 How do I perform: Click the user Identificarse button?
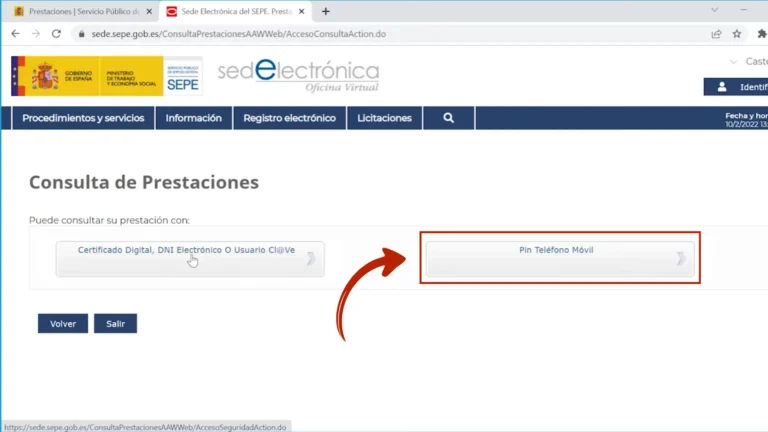coord(736,87)
